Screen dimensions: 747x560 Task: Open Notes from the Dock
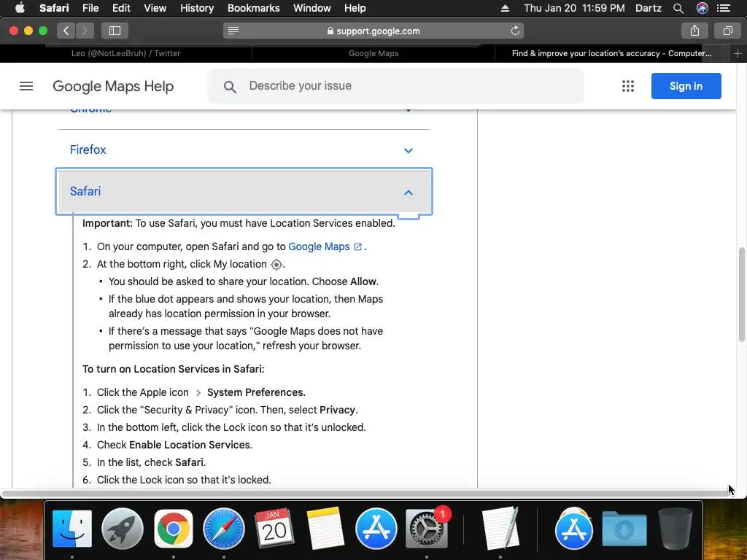click(x=325, y=529)
